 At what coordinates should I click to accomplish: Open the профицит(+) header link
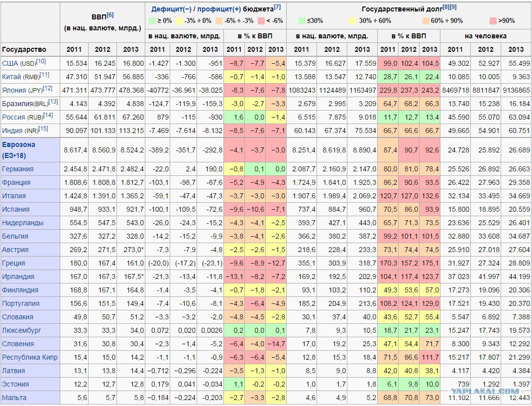pyautogui.click(x=219, y=9)
